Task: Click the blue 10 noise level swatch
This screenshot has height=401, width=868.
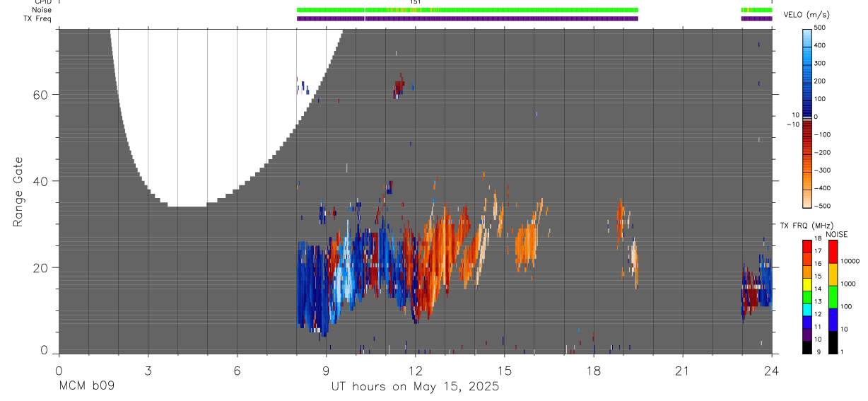Action: point(833,319)
